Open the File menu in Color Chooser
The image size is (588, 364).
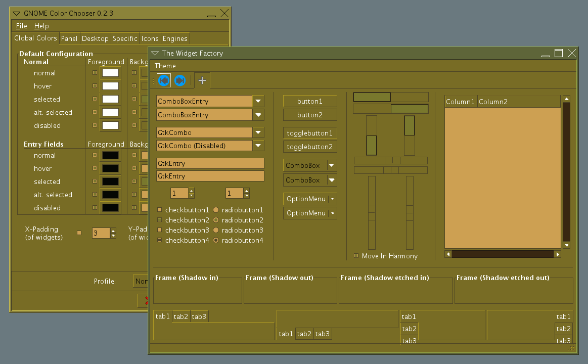[x=21, y=26]
